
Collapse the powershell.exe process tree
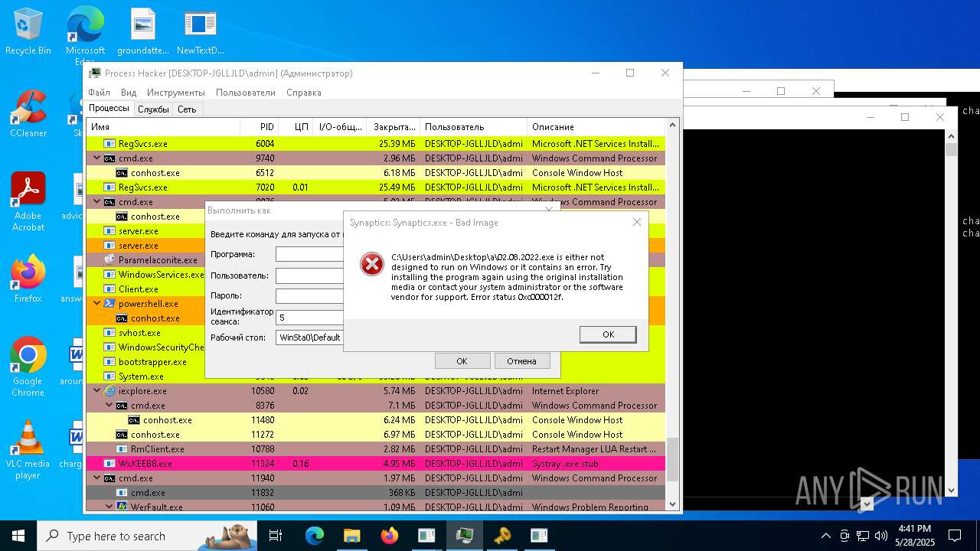click(x=97, y=304)
